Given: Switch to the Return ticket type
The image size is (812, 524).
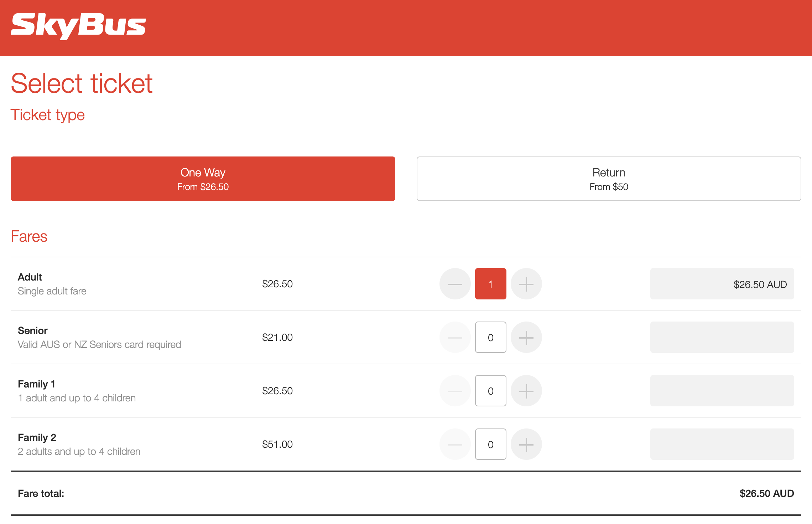Looking at the screenshot, I should click(609, 179).
